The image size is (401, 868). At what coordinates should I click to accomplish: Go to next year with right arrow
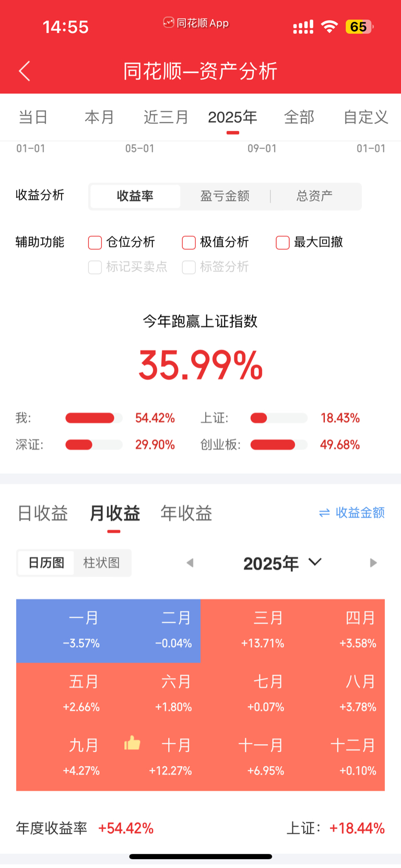click(373, 563)
